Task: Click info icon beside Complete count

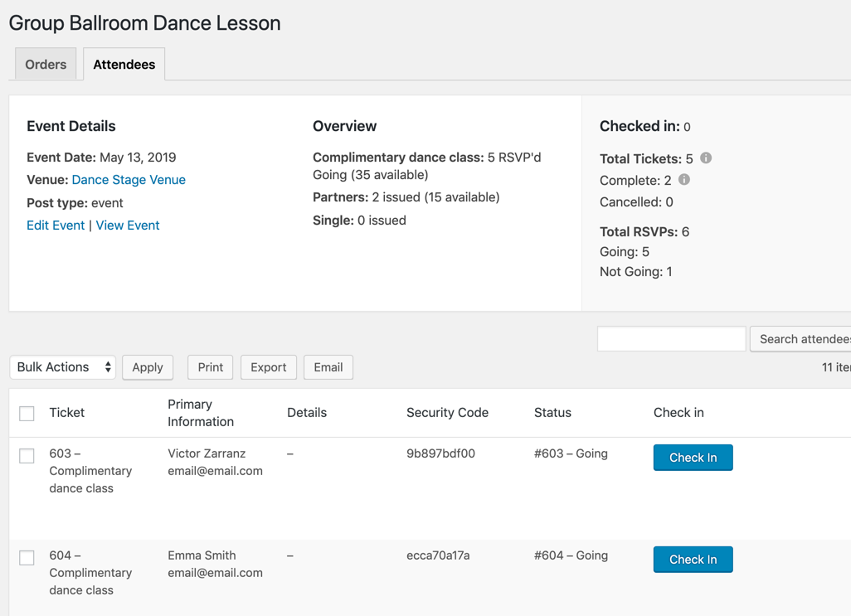Action: 684,179
